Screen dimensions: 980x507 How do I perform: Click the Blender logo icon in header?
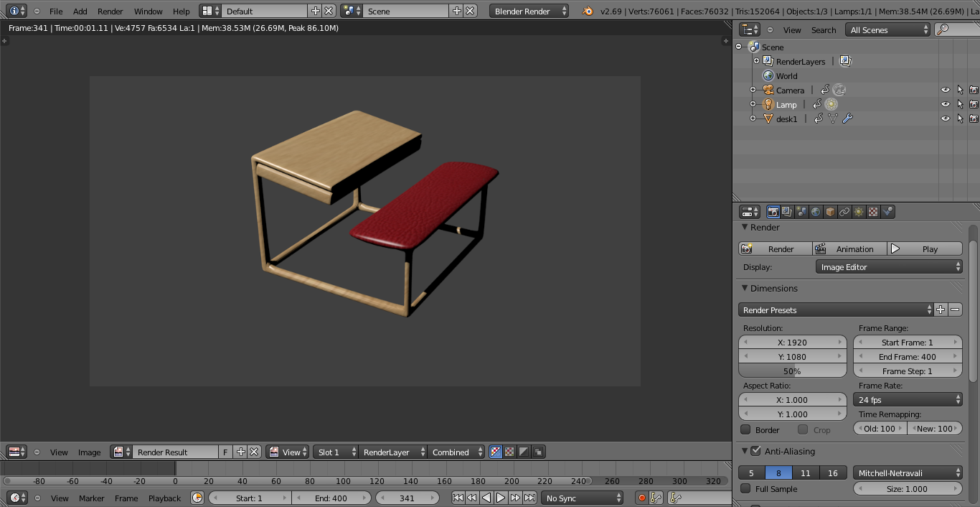[588, 11]
